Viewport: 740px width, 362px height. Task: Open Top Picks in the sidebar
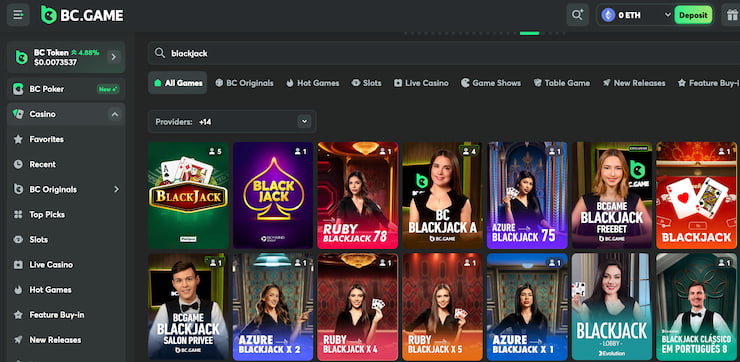(x=66, y=214)
